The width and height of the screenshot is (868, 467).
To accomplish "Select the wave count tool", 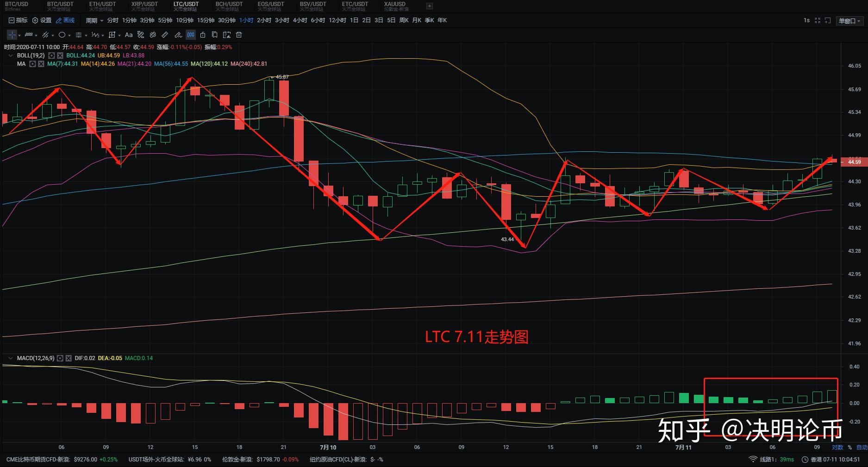I will pyautogui.click(x=95, y=35).
